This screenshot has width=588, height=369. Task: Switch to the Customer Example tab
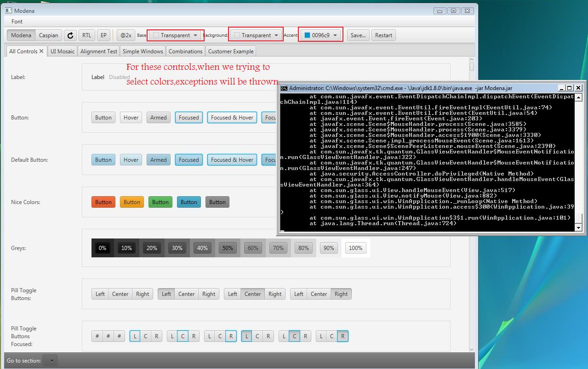click(230, 51)
